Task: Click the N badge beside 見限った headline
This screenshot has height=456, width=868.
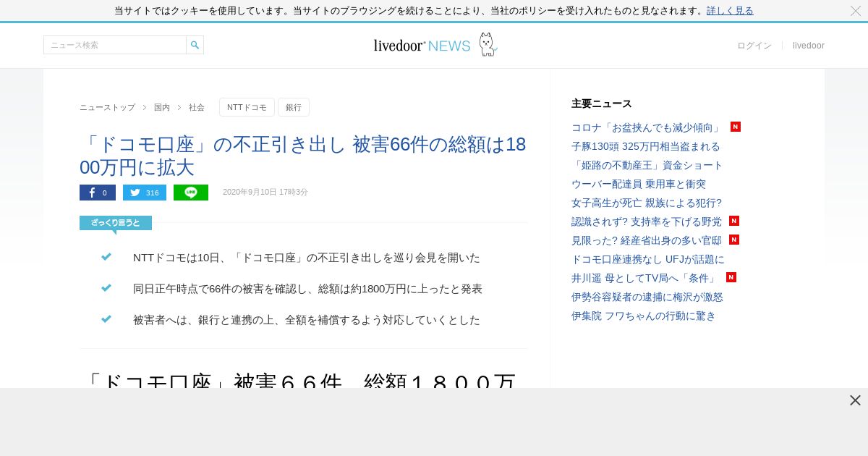Action: point(734,240)
